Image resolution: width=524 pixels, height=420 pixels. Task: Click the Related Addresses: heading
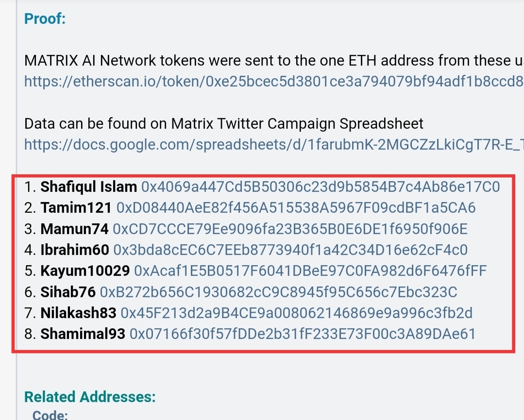click(90, 397)
